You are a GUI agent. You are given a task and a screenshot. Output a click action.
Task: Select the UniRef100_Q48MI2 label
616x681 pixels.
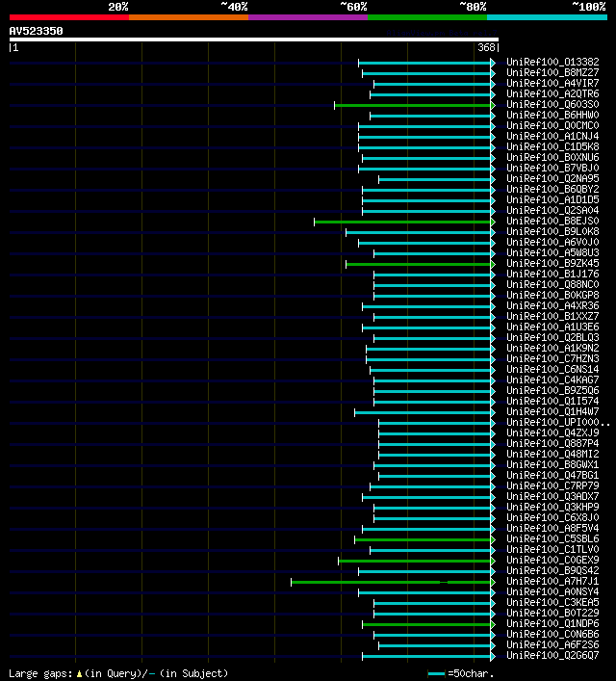coord(552,454)
